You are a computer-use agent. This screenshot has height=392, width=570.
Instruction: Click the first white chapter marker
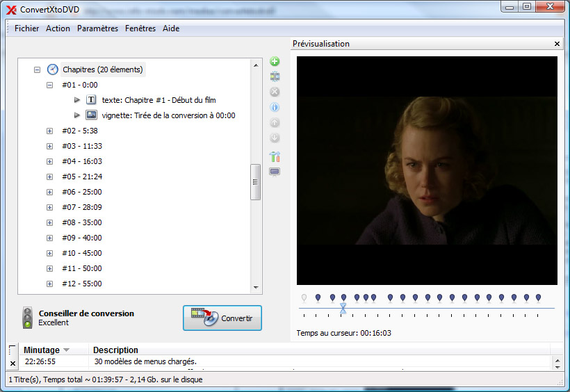pos(304,298)
